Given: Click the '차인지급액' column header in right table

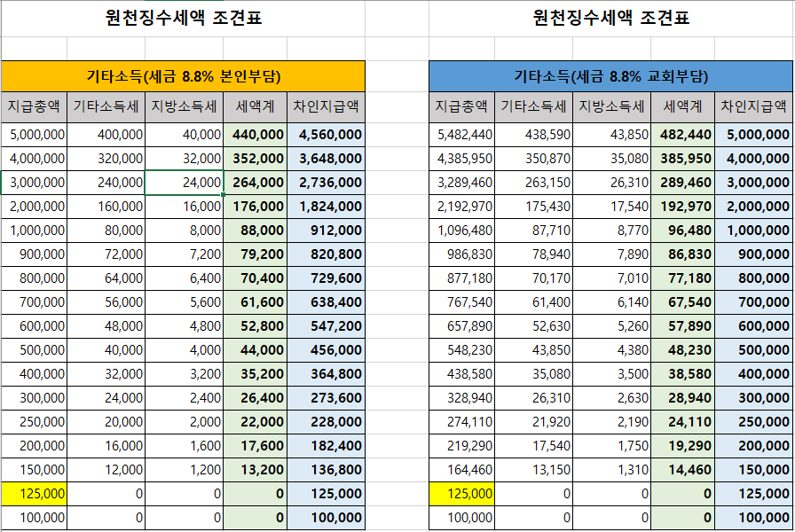Looking at the screenshot, I should 754,107.
